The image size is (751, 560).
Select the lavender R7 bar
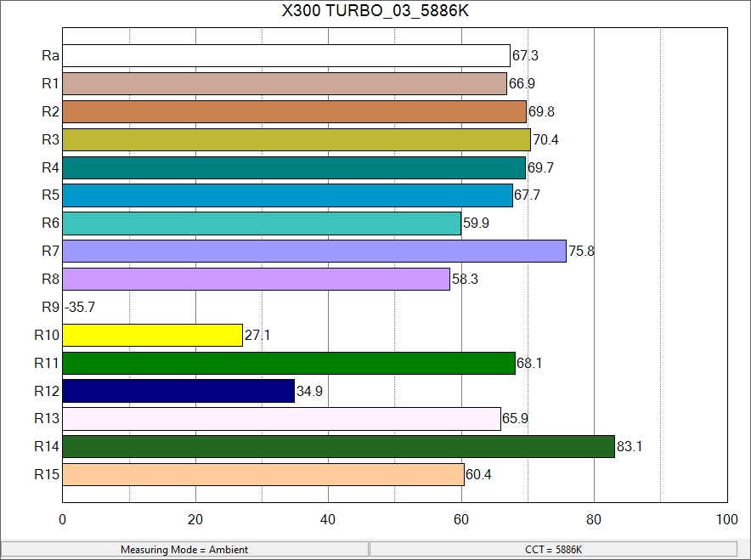tap(314, 252)
